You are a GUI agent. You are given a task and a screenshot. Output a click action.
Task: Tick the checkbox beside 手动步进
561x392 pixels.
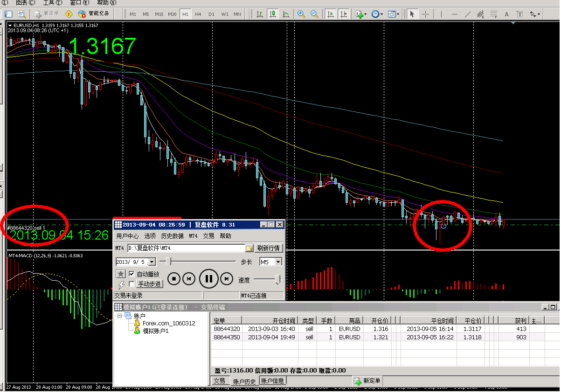(132, 284)
